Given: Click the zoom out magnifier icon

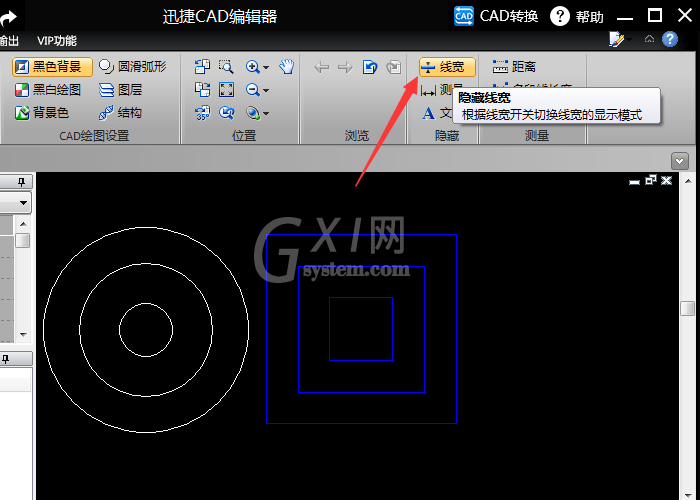Looking at the screenshot, I should [253, 90].
